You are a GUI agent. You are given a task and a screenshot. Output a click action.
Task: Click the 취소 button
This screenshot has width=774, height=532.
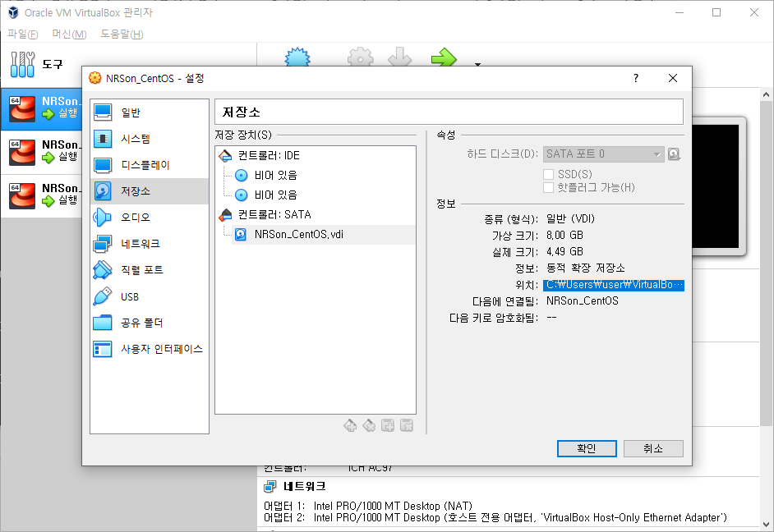(653, 449)
